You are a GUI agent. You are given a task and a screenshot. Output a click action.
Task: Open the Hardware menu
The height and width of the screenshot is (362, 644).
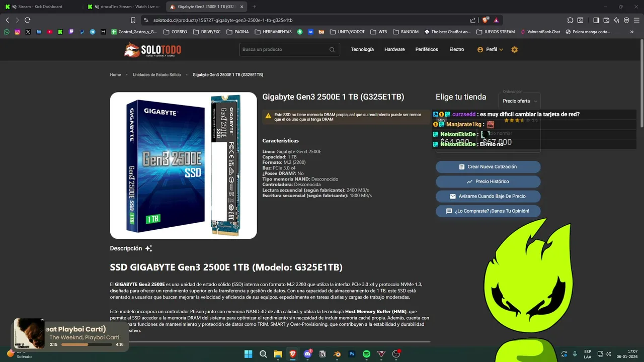[x=394, y=49]
